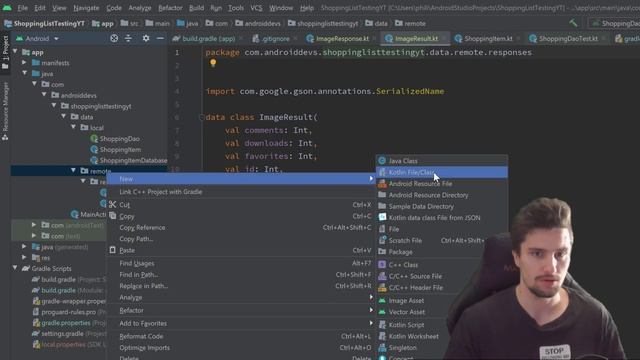The width and height of the screenshot is (640, 360).
Task: Open the Navigate menu
Action: click(86, 8)
